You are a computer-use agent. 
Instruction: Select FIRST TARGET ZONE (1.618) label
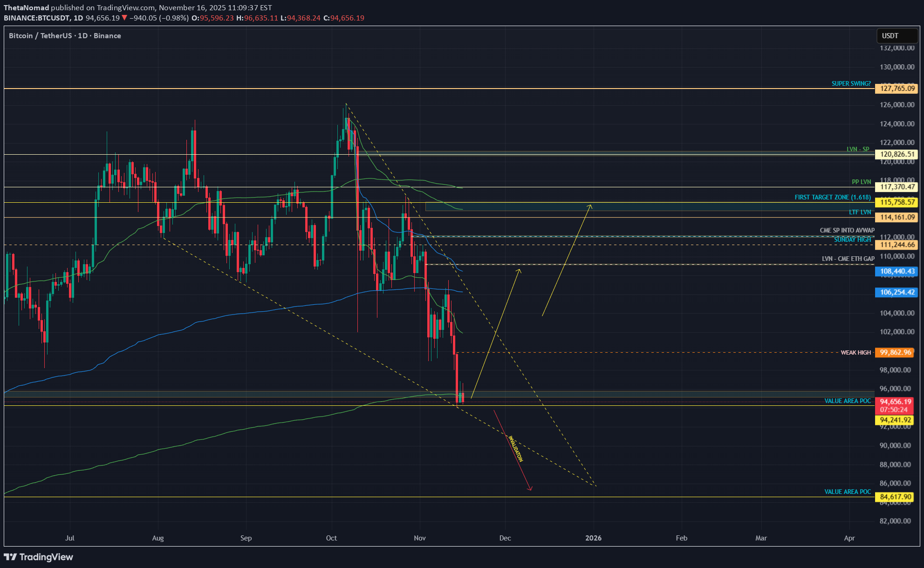coord(832,197)
